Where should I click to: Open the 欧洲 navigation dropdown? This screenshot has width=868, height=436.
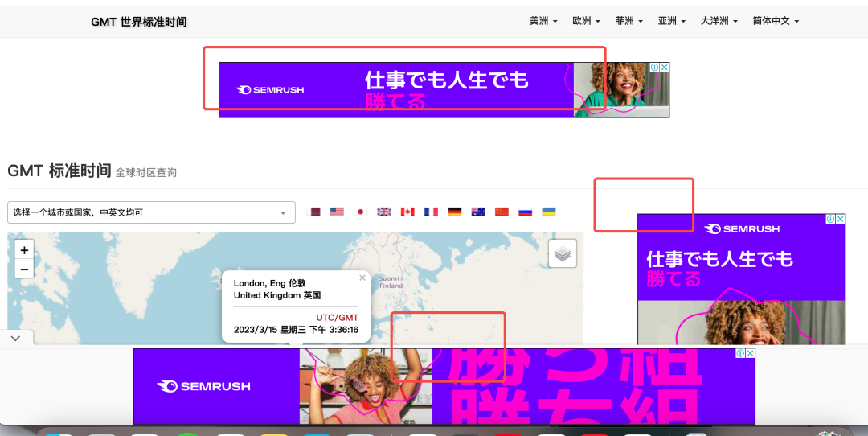[586, 21]
